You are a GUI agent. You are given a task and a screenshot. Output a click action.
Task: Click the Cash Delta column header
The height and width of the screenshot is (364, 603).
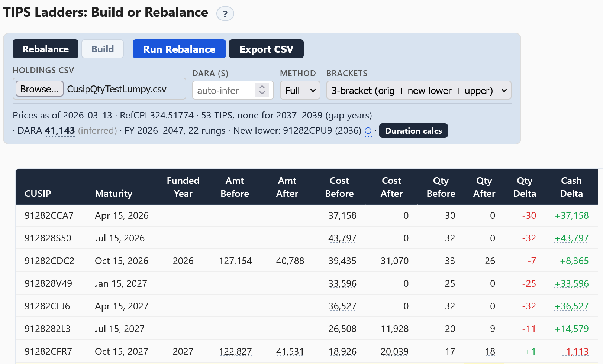click(x=571, y=187)
